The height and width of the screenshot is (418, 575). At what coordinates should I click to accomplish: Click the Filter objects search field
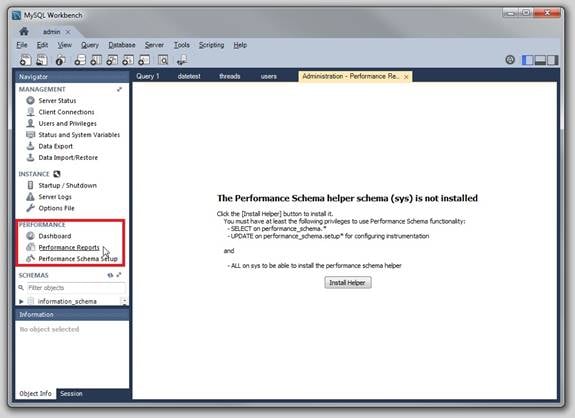pyautogui.click(x=76, y=288)
